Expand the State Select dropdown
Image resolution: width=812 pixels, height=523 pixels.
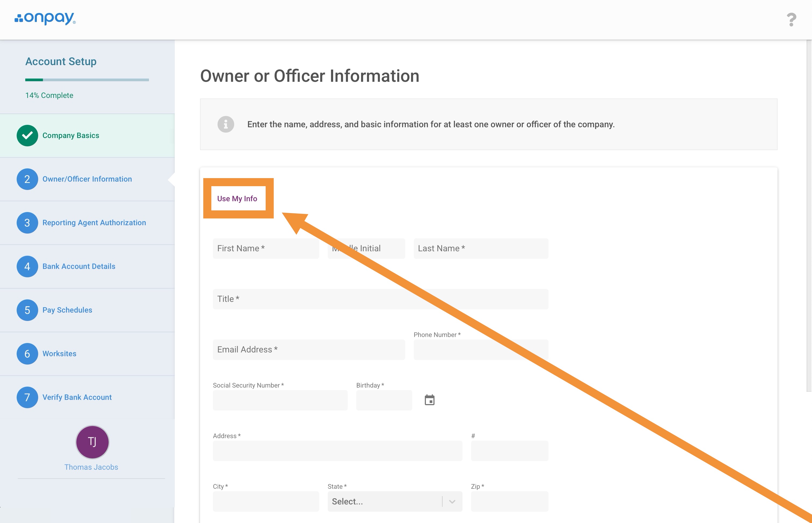(x=383, y=501)
